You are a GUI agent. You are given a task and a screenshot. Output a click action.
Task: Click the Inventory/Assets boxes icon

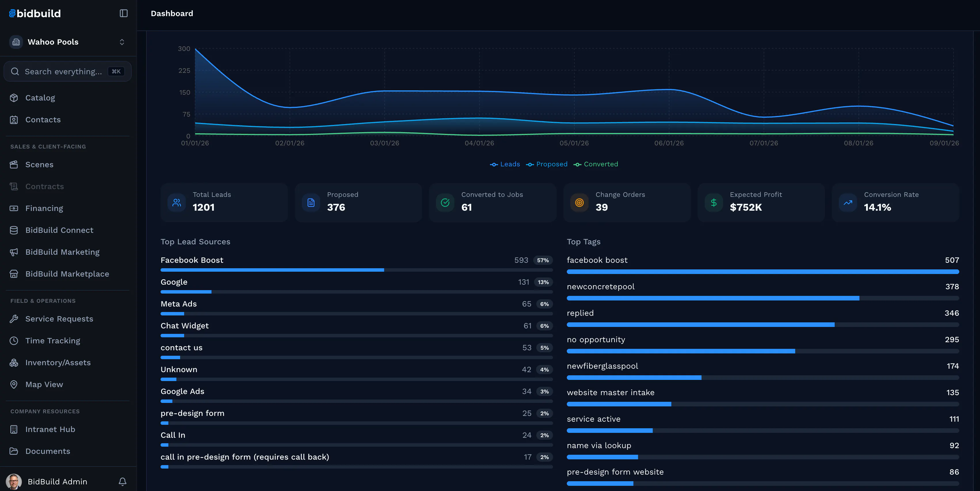tap(14, 363)
